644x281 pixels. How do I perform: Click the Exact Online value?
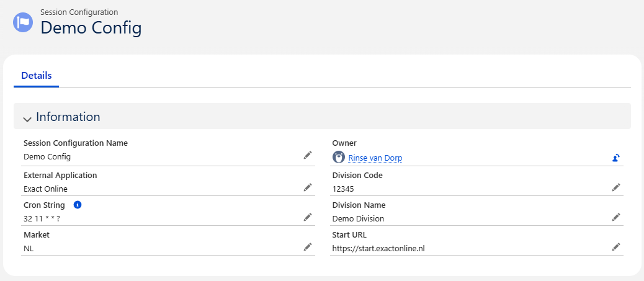(x=45, y=189)
